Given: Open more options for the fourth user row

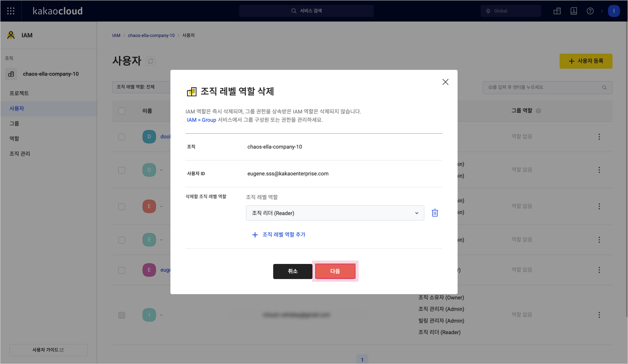Looking at the screenshot, I should click(599, 240).
